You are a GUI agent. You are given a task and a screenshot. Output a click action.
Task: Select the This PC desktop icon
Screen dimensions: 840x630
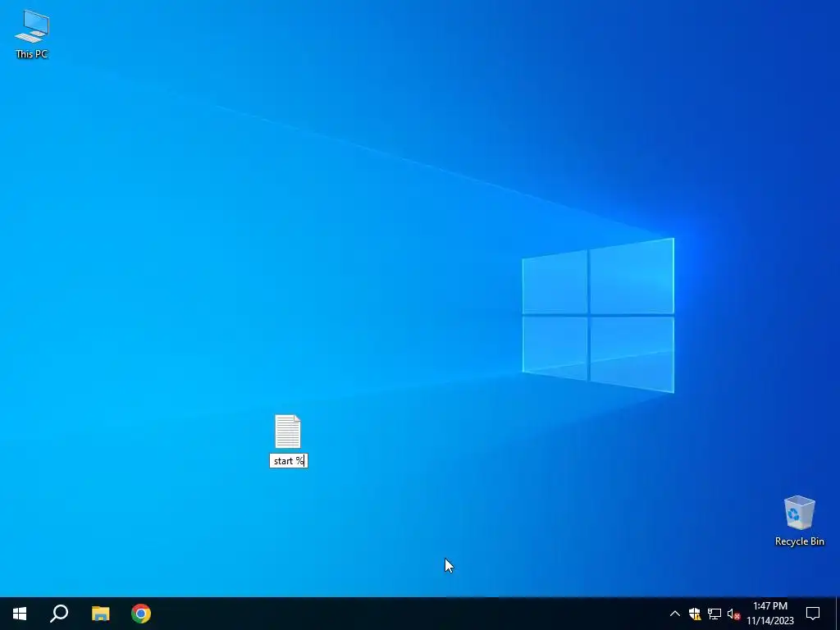pyautogui.click(x=32, y=34)
